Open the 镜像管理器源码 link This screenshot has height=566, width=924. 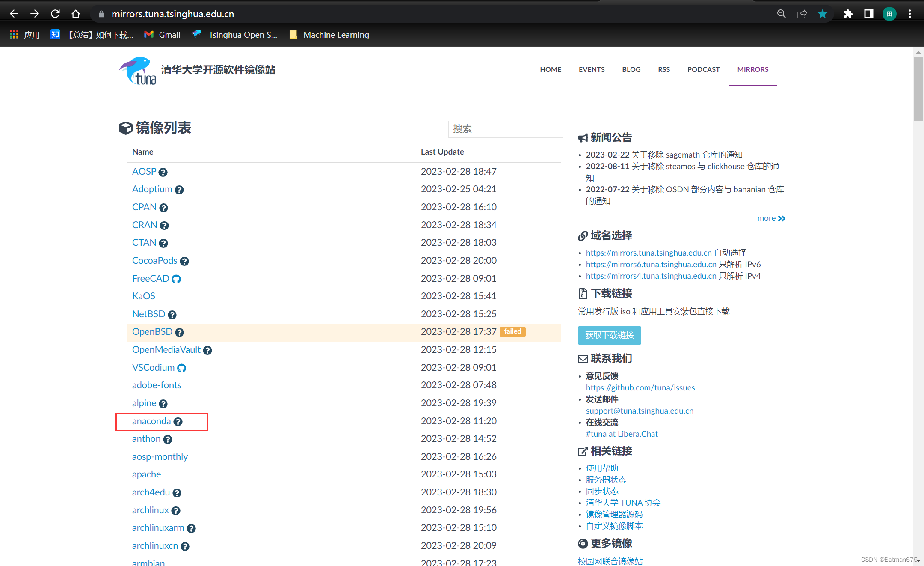tap(614, 514)
